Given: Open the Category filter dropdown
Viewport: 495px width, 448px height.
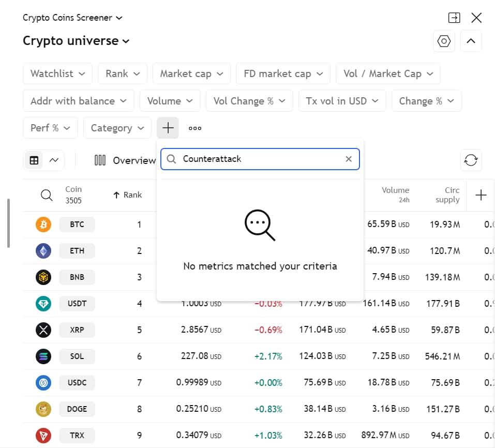Looking at the screenshot, I should (x=117, y=128).
